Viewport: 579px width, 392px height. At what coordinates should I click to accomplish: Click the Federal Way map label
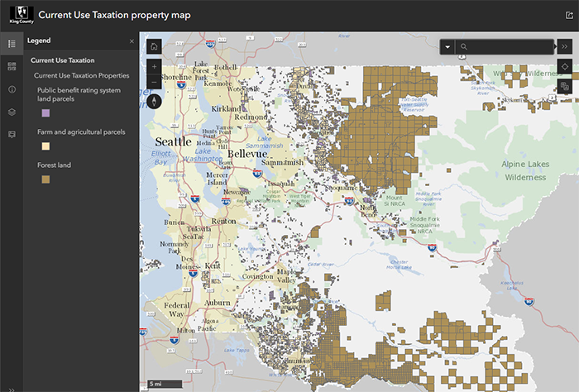176,309
